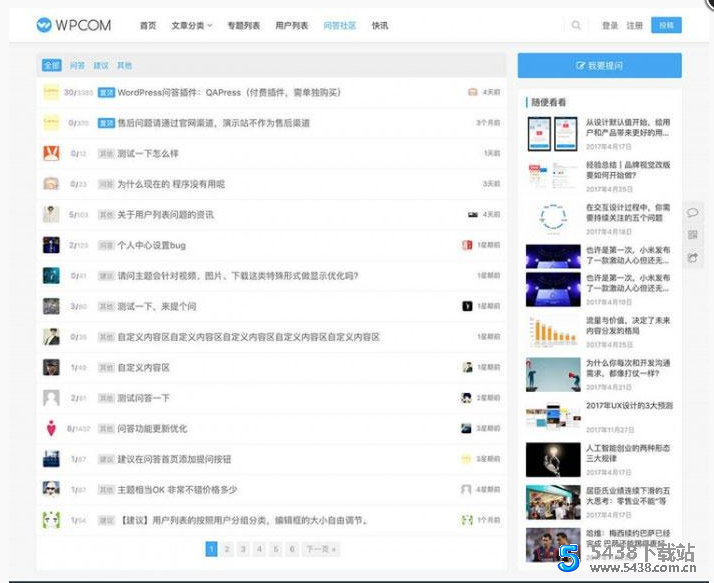Open sidebar article 屈臣氏业绩连续下滑的五大思考
The image size is (714, 583).
click(x=628, y=496)
